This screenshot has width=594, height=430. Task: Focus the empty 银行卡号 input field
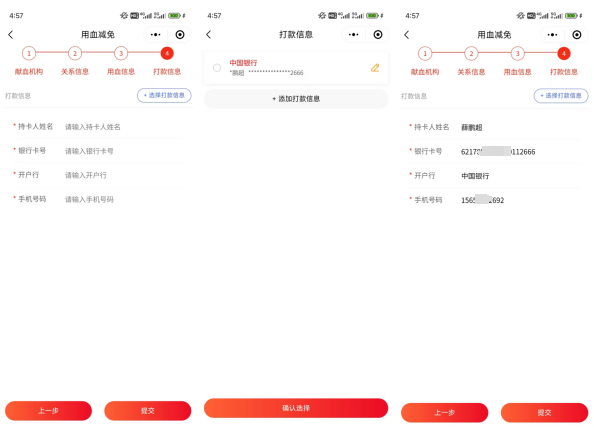point(123,151)
